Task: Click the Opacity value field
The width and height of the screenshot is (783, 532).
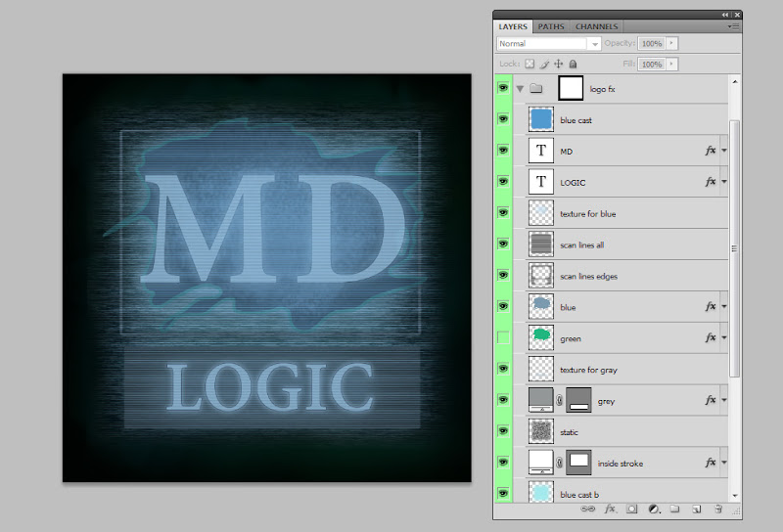Action: click(x=652, y=43)
